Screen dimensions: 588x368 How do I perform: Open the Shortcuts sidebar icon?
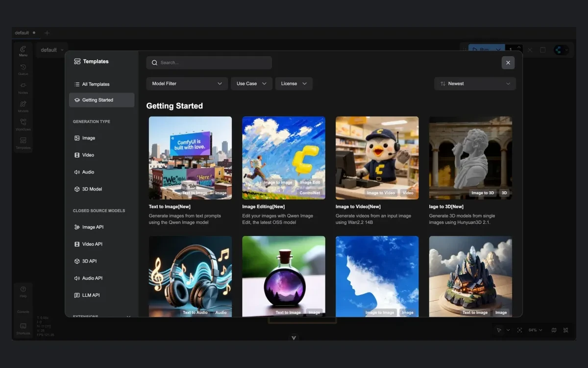coord(23,328)
